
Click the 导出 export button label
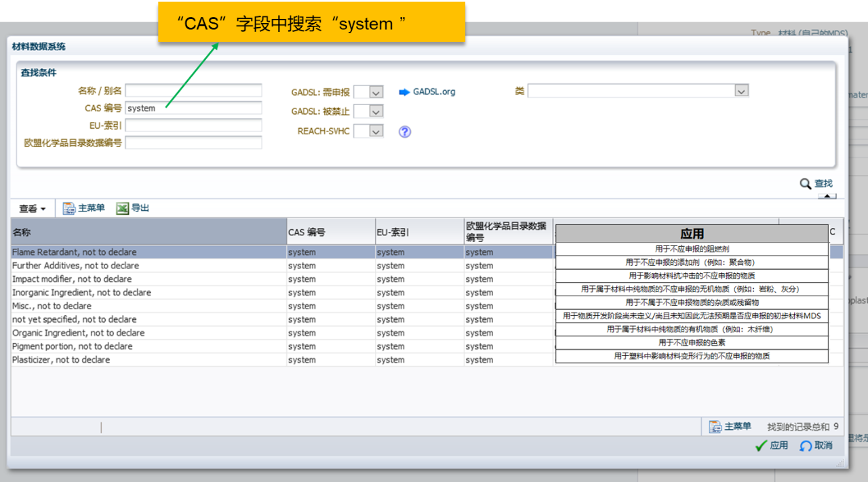pos(140,208)
